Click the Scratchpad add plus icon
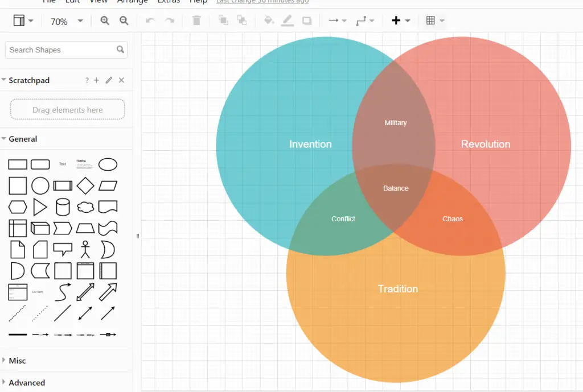The image size is (583, 392). pos(96,80)
